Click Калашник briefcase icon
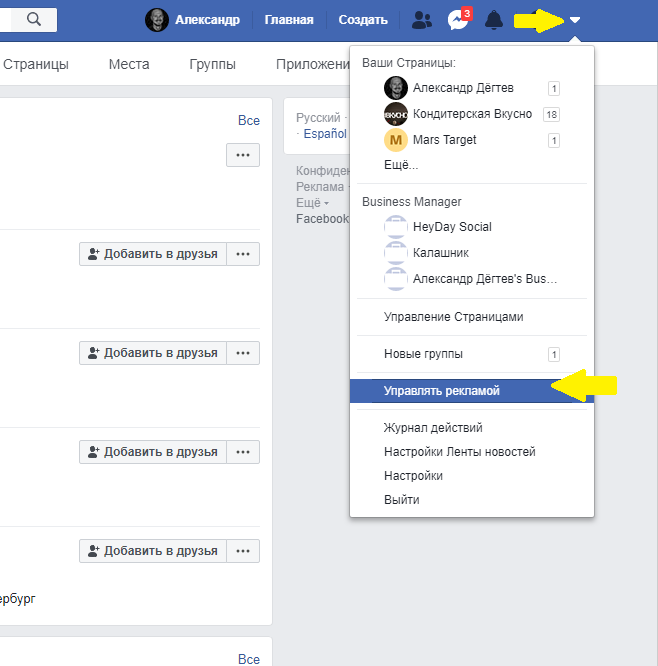 [395, 253]
